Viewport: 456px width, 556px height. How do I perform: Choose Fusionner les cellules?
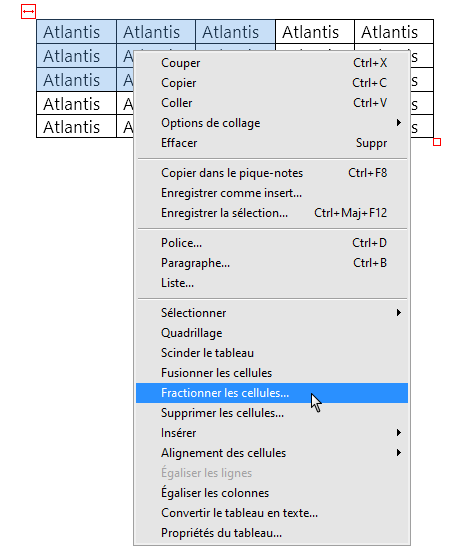pos(272,373)
